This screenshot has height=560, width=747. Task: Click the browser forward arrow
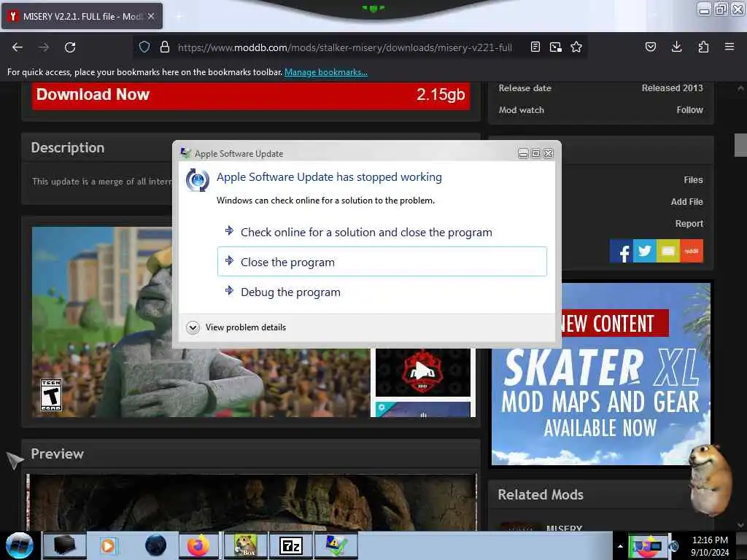[44, 47]
